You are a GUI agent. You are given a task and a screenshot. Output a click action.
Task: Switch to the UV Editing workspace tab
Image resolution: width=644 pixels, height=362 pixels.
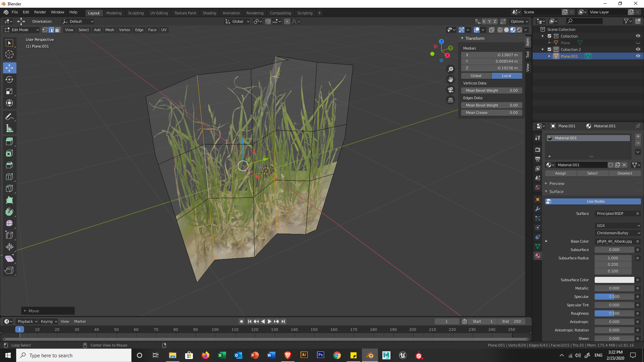(159, 13)
